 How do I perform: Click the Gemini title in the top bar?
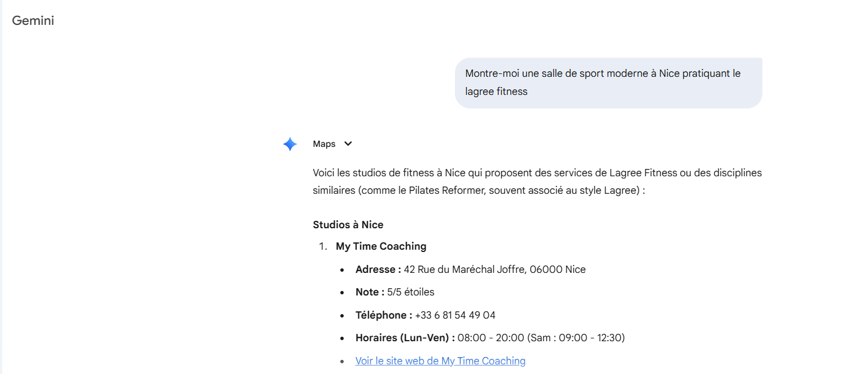point(33,20)
